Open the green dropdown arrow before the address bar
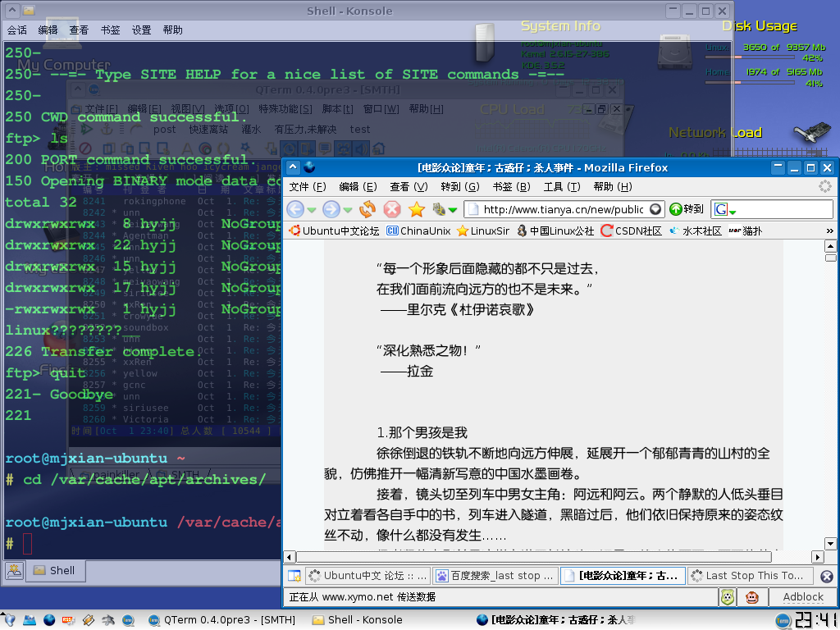This screenshot has height=630, width=840. [453, 210]
